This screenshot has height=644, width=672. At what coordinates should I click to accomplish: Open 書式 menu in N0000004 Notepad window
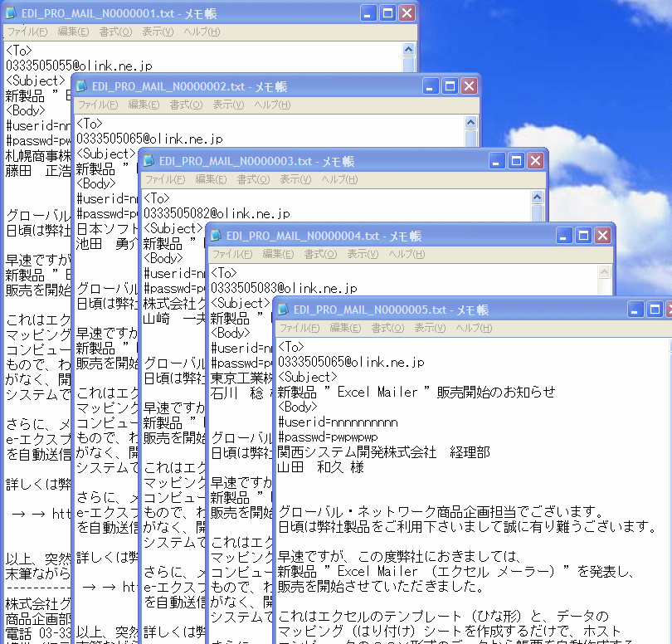(320, 254)
